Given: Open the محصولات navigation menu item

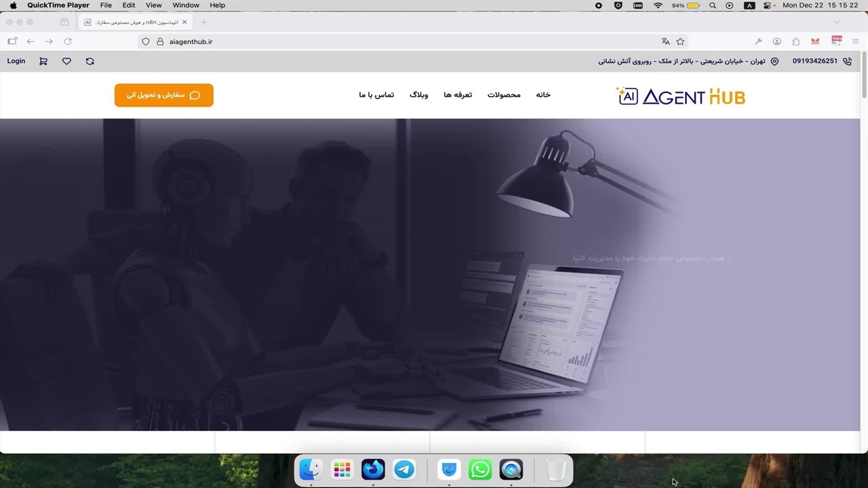Looking at the screenshot, I should coord(504,95).
